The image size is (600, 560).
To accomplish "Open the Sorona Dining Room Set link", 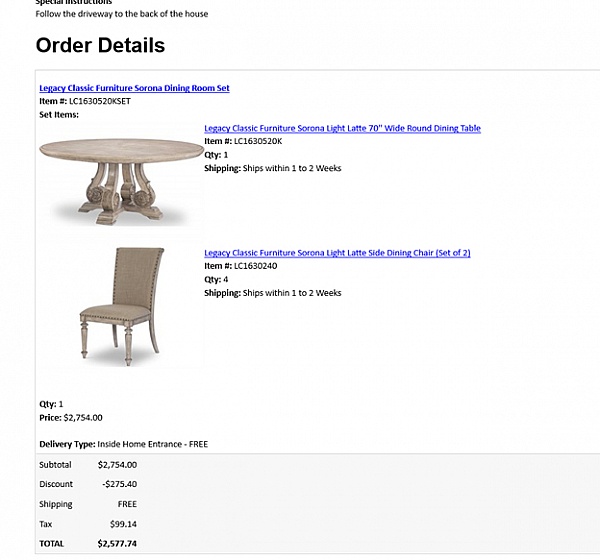I will (134, 88).
